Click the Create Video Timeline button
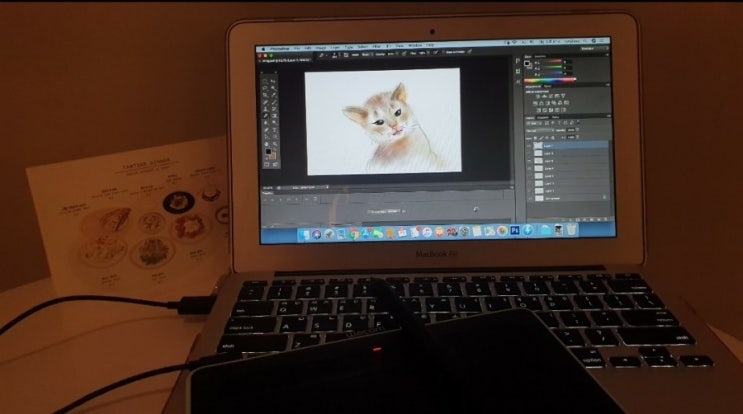This screenshot has height=414, width=743. [x=384, y=211]
